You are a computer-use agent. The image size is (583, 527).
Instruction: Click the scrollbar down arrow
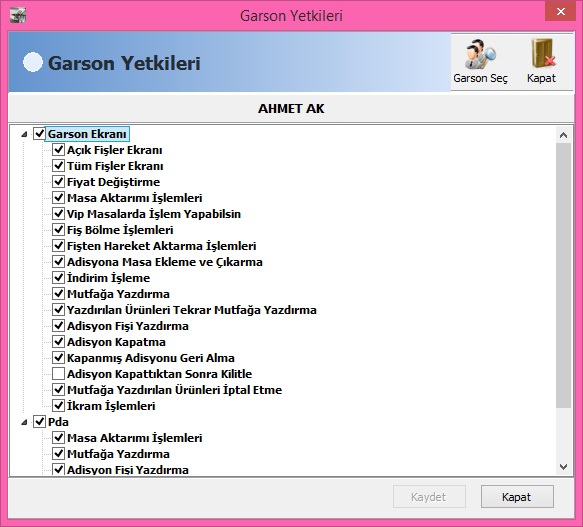coord(563,467)
